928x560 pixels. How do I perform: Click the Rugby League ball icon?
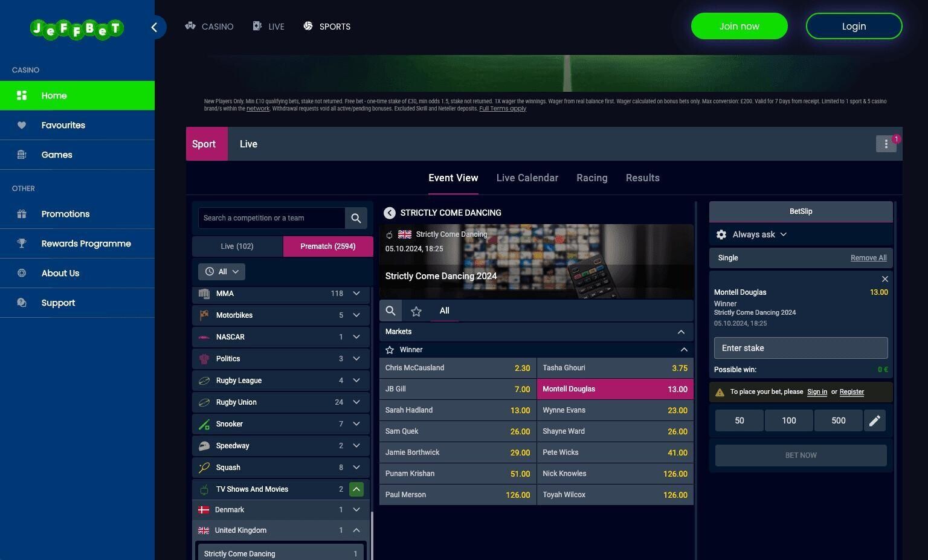pos(204,381)
